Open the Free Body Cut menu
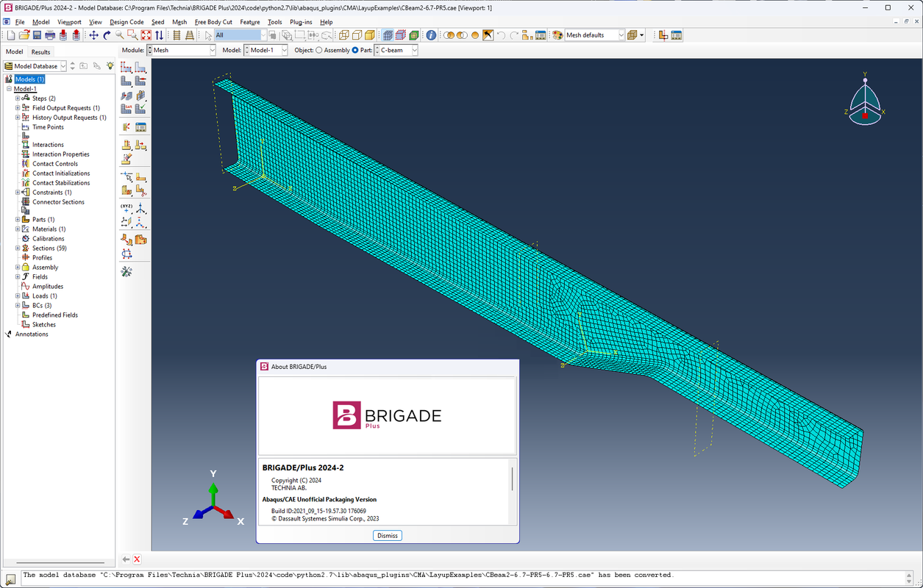Screen dimensions: 923x588 coord(213,22)
